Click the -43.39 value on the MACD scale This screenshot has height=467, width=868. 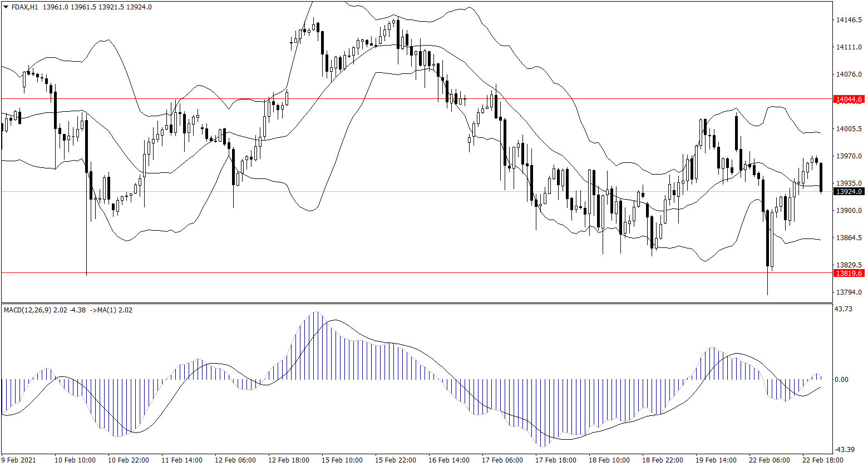pyautogui.click(x=845, y=449)
